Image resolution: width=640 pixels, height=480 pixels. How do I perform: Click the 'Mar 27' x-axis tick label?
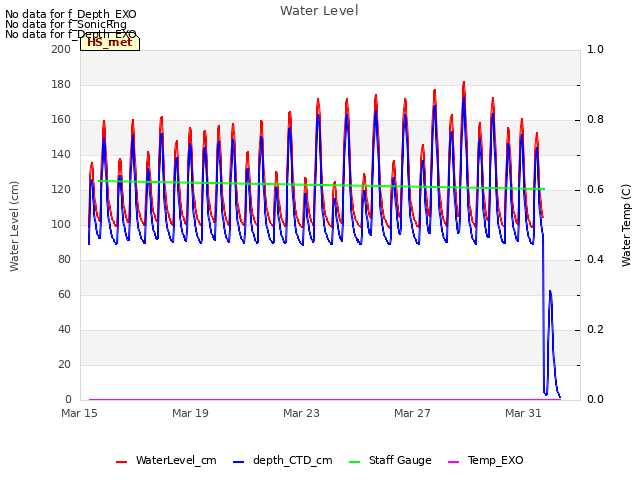412,413
